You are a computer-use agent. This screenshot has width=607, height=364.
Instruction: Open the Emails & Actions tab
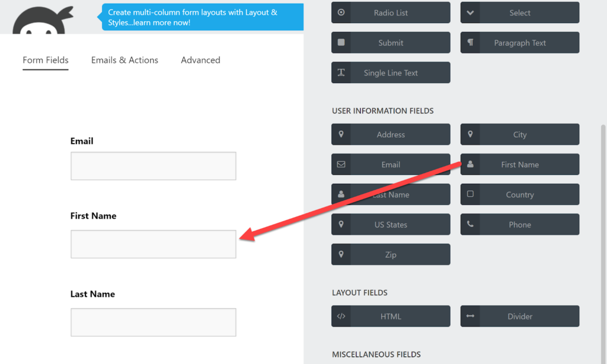coord(124,60)
